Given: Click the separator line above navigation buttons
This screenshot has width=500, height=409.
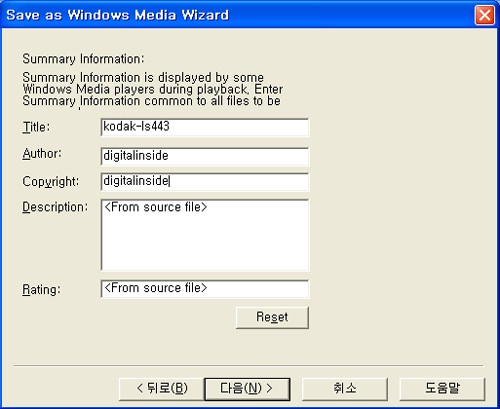Looking at the screenshot, I should point(249,366).
